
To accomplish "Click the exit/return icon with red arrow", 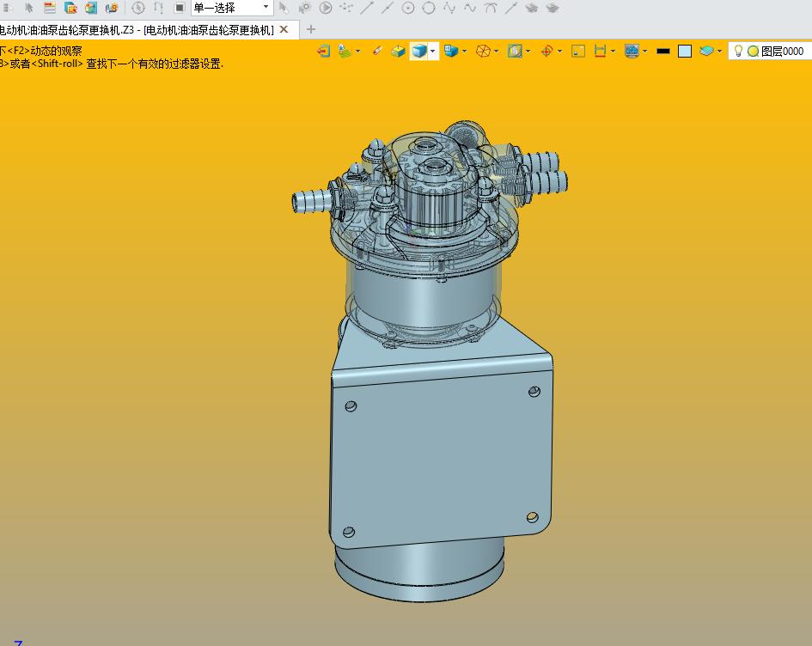I will [x=324, y=51].
